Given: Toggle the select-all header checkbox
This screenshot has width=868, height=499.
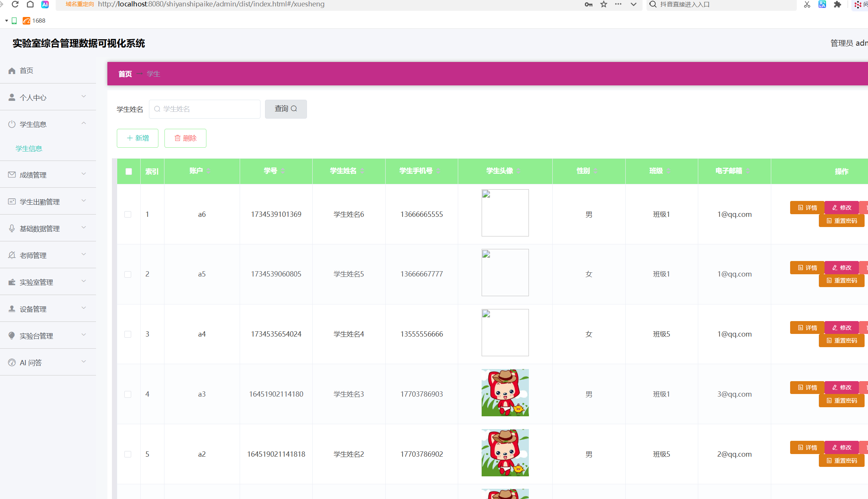Looking at the screenshot, I should pos(129,171).
